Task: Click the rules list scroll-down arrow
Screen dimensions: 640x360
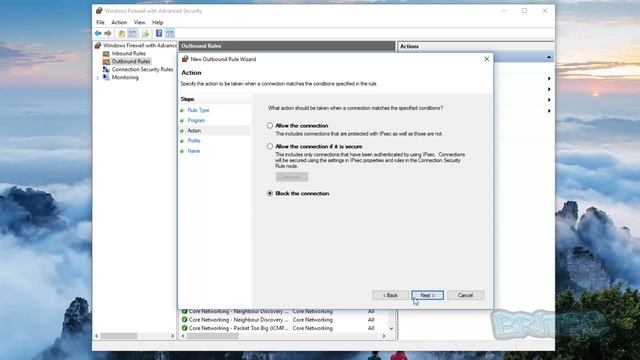Action: [391, 328]
